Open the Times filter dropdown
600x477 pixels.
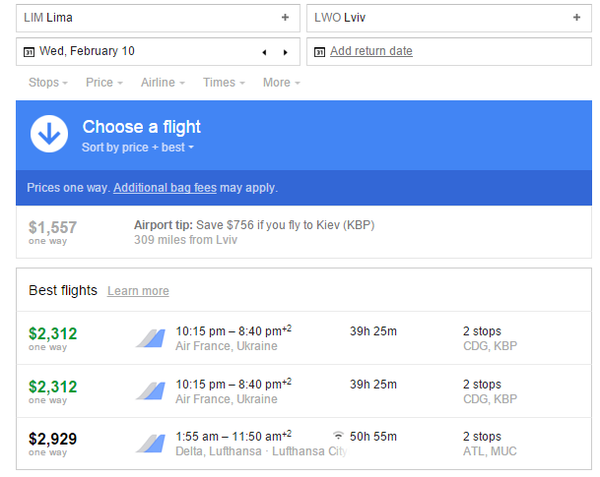224,83
